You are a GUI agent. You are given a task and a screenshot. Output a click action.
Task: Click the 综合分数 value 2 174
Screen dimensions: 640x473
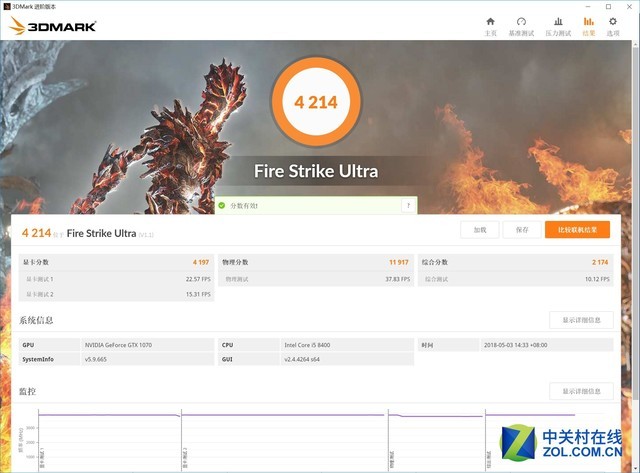click(600, 262)
